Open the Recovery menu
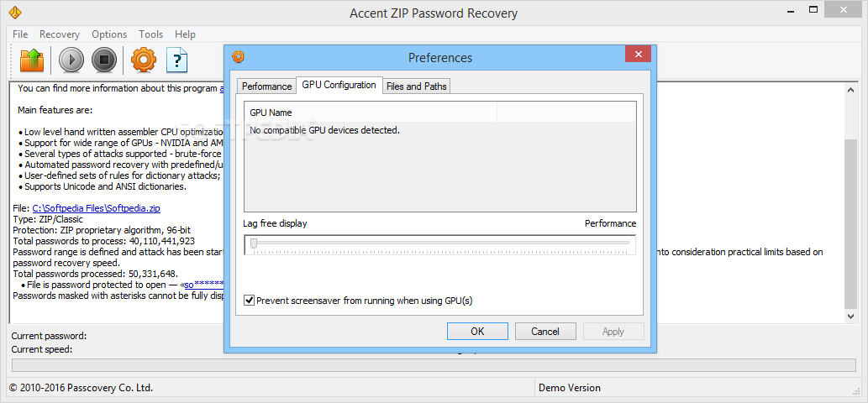This screenshot has height=403, width=868. point(59,34)
